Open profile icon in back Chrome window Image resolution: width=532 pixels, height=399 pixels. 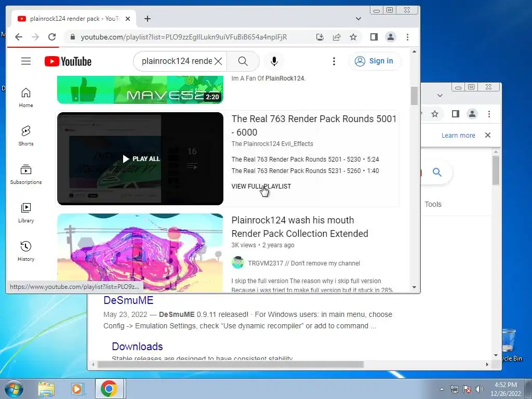pyautogui.click(x=472, y=114)
